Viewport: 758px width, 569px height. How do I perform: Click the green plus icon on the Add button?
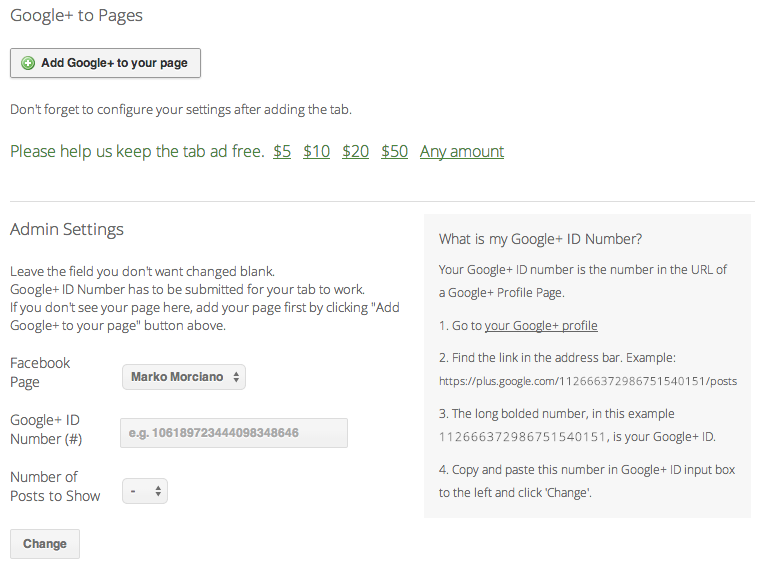click(x=28, y=63)
